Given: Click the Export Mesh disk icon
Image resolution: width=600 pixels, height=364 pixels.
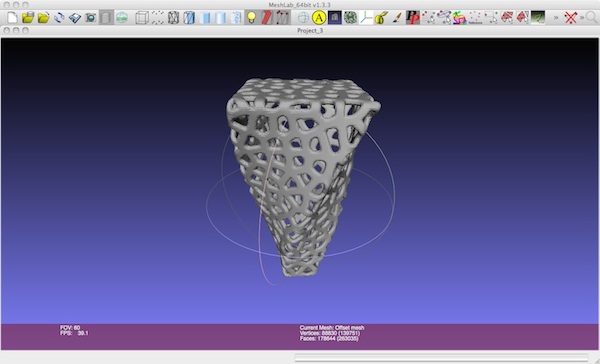Looking at the screenshot, I should coord(75,17).
